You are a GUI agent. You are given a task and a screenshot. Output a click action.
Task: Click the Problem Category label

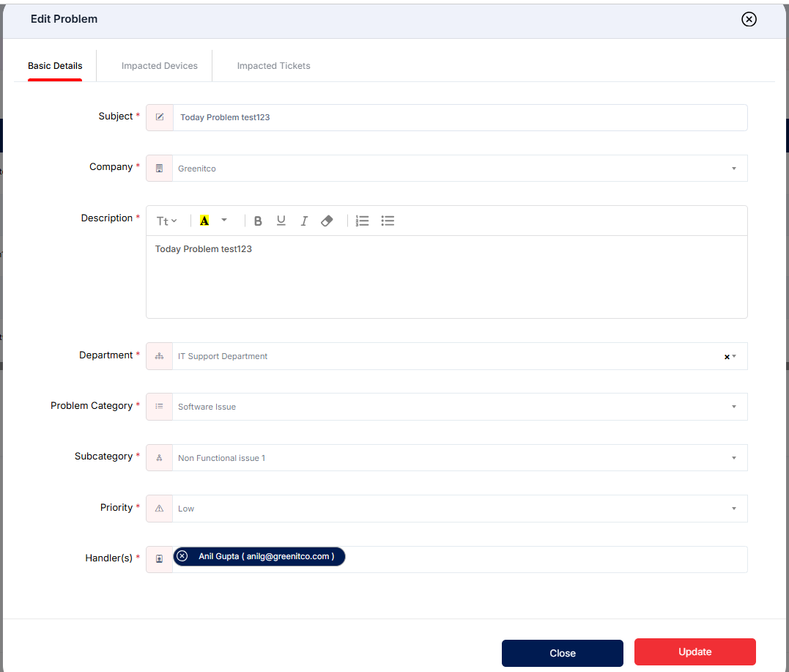[x=92, y=406]
